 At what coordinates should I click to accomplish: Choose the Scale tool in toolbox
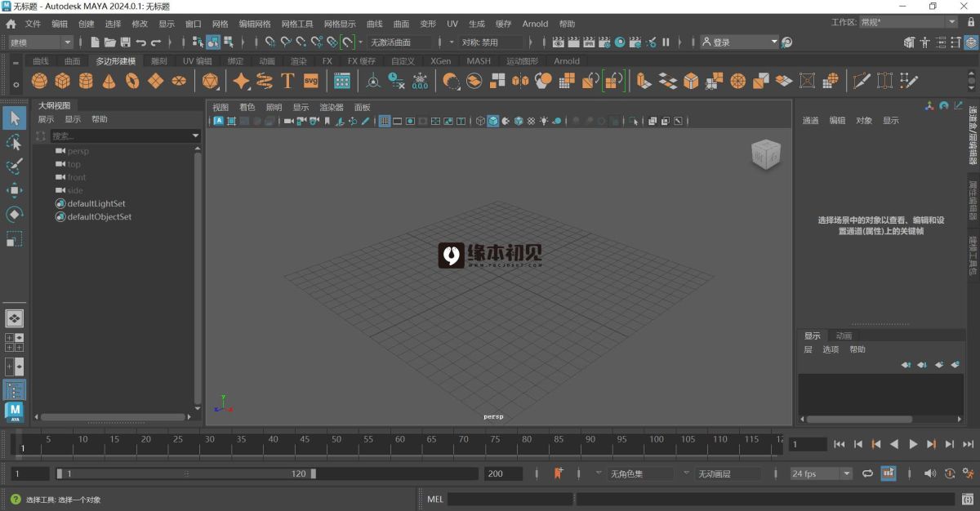[14, 238]
